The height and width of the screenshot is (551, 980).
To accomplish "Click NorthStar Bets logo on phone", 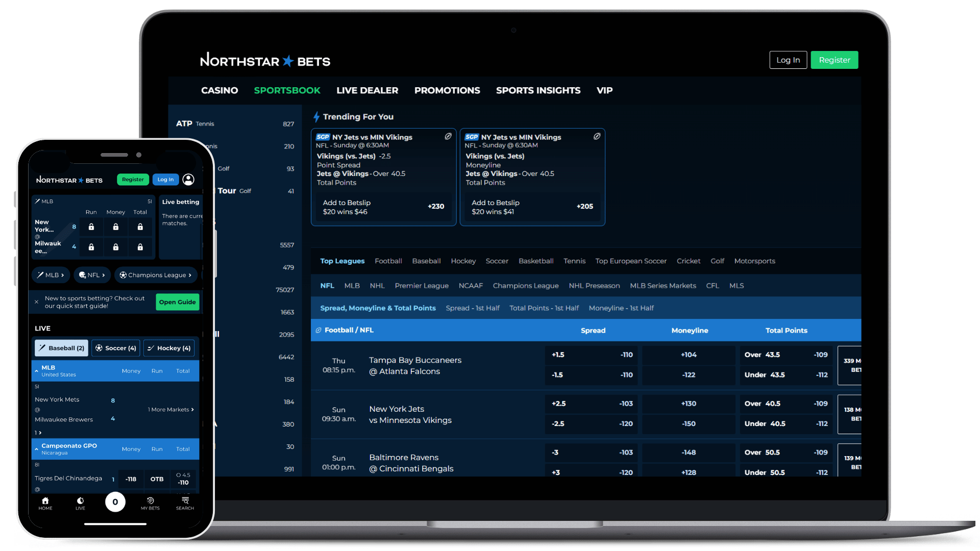I will (x=69, y=180).
